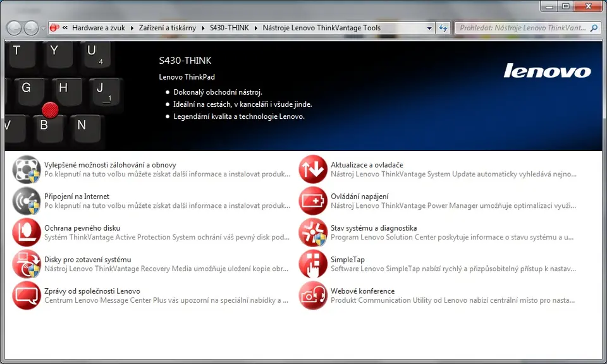Expand the recent pages dropdown beside the Forward button
The height and width of the screenshot is (364, 607).
pyautogui.click(x=43, y=28)
